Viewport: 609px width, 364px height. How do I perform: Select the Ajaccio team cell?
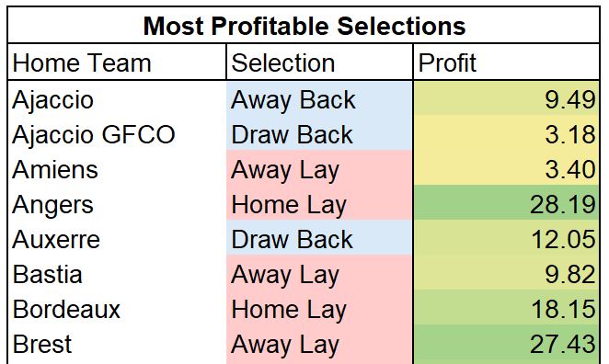tap(117, 98)
